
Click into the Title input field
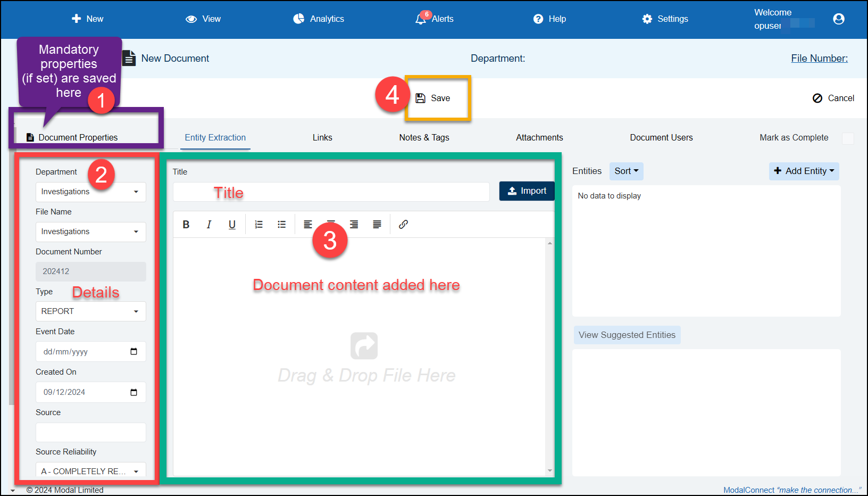click(x=331, y=192)
